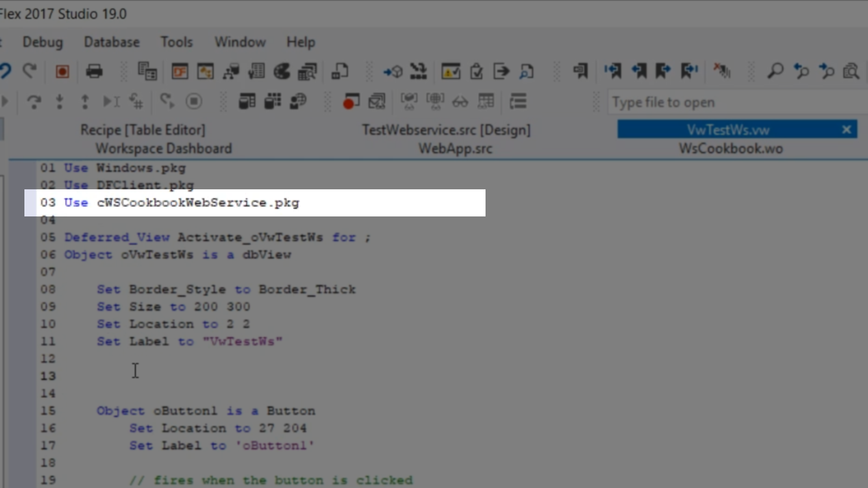Click the magnifying glass Find icon
The width and height of the screenshot is (868, 488).
tap(775, 71)
